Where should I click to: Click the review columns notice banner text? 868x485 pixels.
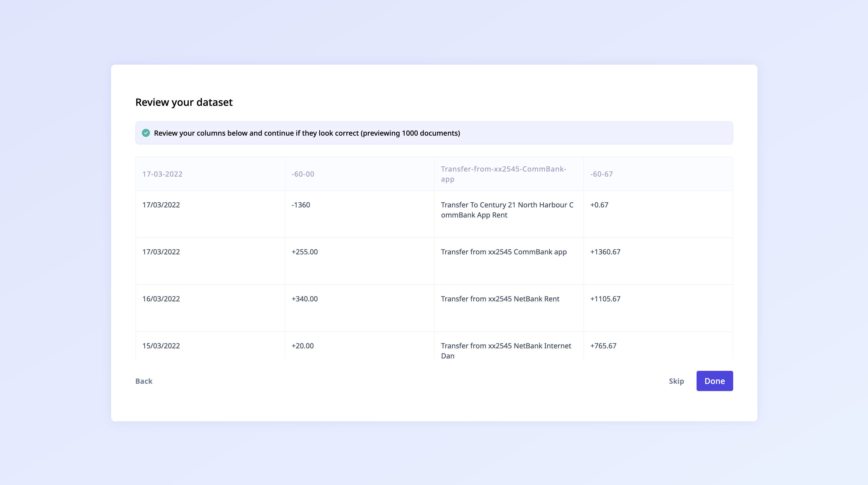(307, 133)
